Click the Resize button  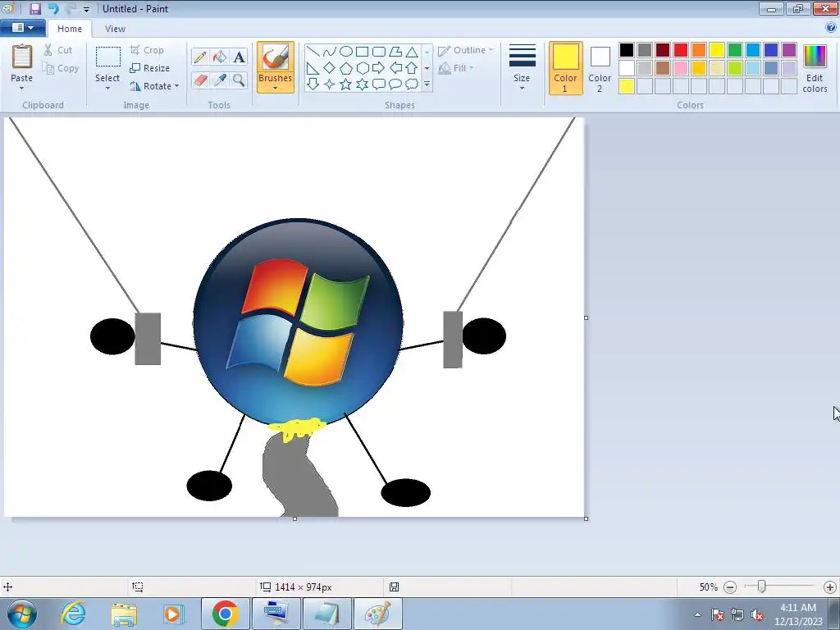[x=150, y=68]
